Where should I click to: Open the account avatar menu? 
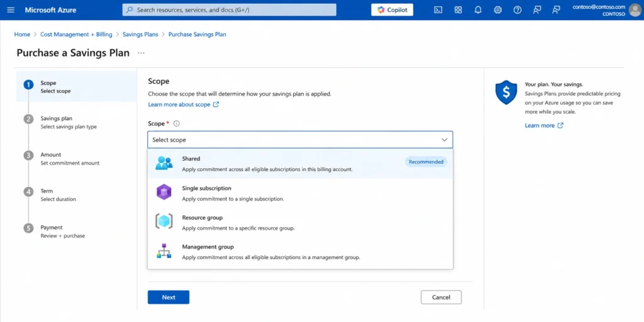(635, 10)
